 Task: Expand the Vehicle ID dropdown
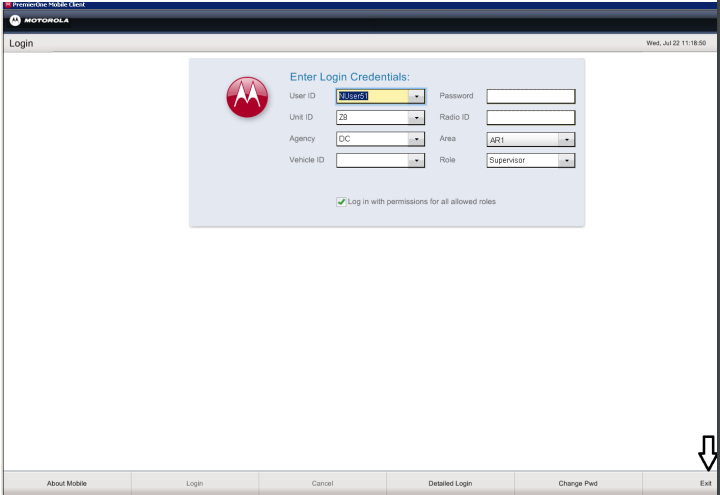click(x=416, y=160)
